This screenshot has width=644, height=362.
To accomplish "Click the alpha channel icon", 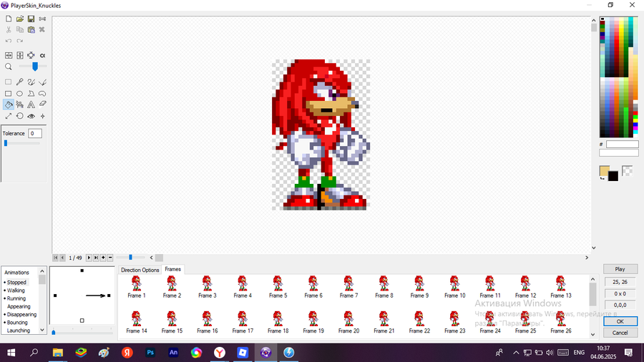I will click(x=42, y=55).
